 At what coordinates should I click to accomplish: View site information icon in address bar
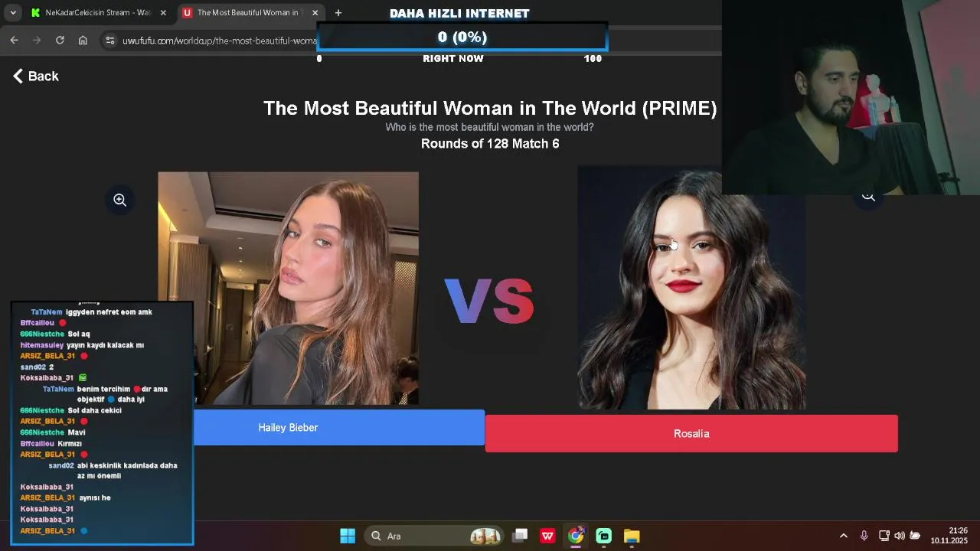click(x=110, y=41)
